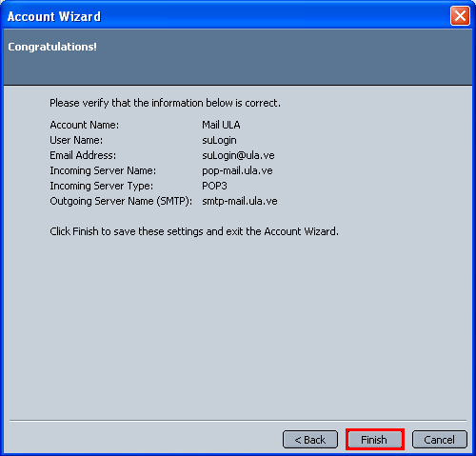Screen dimensions: 476x456
Task: Select the Mail ULA account name value
Action: click(x=221, y=125)
